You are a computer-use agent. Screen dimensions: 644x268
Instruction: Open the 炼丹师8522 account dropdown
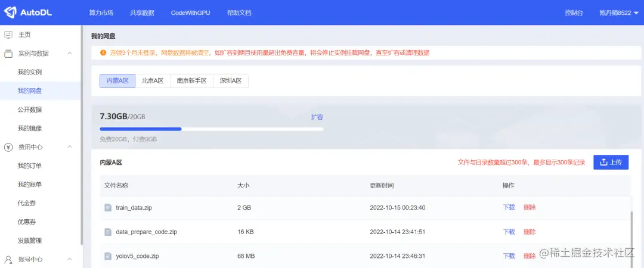tap(618, 13)
